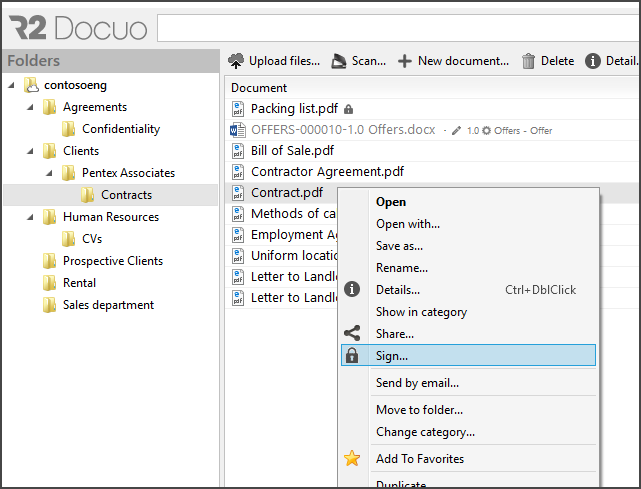Image resolution: width=641 pixels, height=489 pixels.
Task: Open the Prospective Clients folder
Action: click(x=112, y=261)
